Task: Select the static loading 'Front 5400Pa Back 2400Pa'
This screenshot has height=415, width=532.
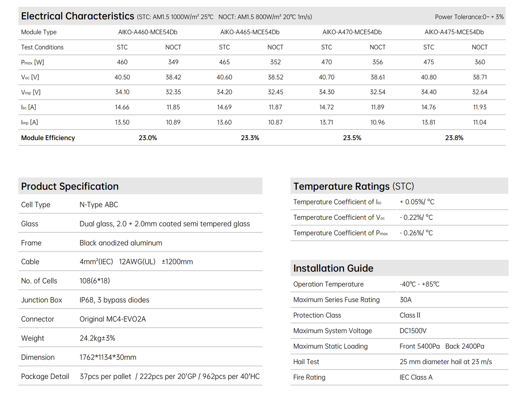Action: point(442,346)
